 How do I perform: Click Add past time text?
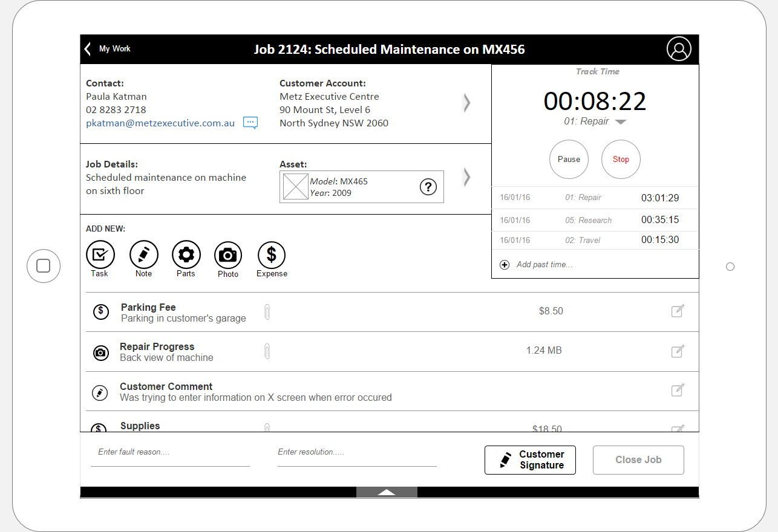pyautogui.click(x=544, y=265)
